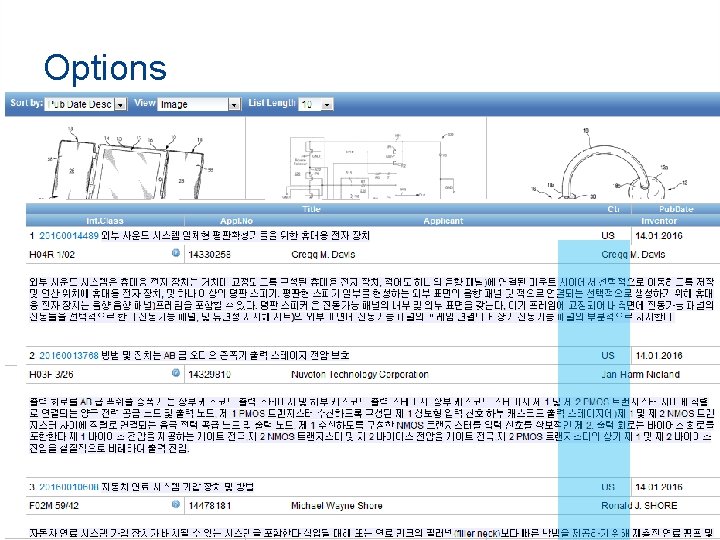Click application number 14330255

[x=210, y=254]
